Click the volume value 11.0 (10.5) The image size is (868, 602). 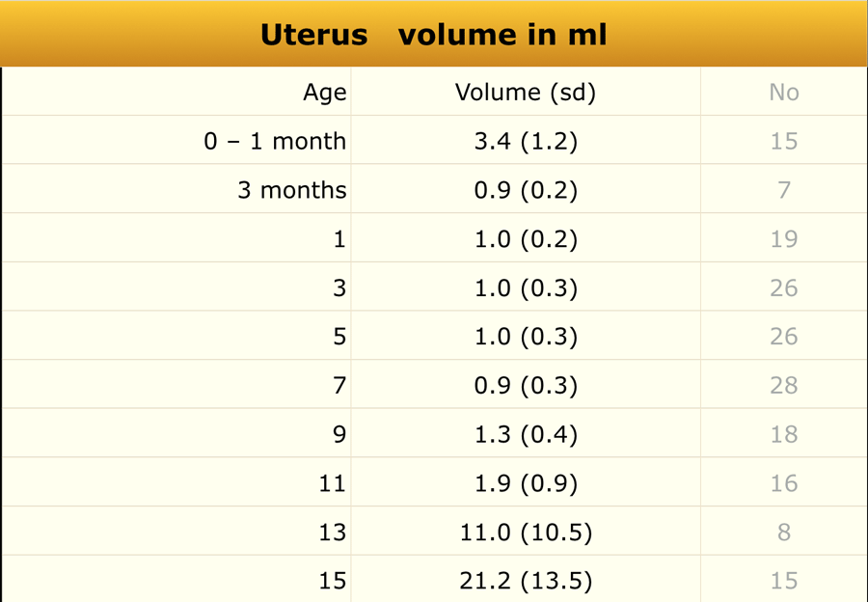coord(526,533)
